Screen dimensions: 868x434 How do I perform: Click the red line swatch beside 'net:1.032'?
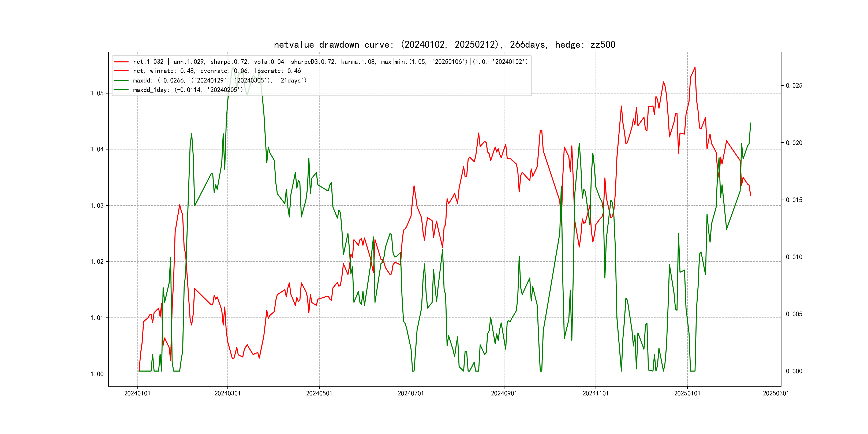point(121,62)
